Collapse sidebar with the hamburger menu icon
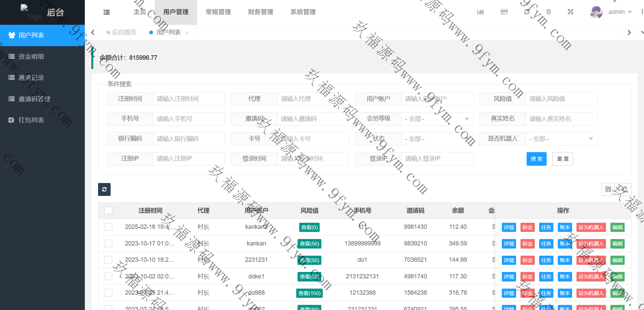644x310 pixels. pos(107,12)
